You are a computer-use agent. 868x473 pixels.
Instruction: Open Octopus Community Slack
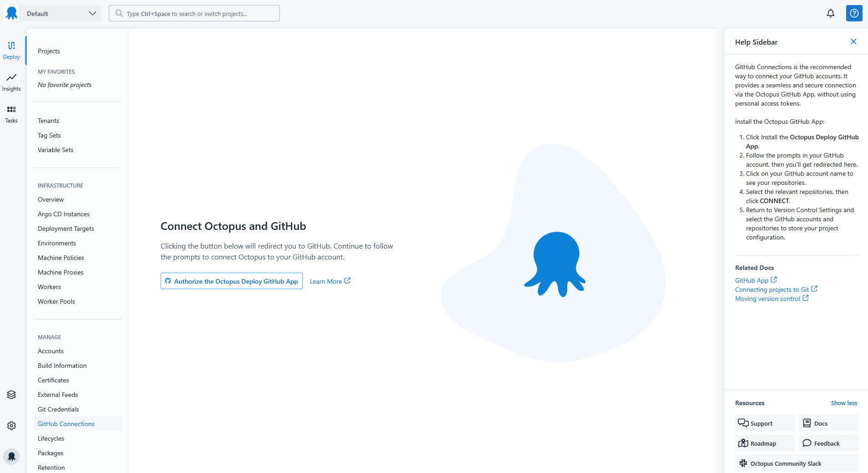[797, 463]
